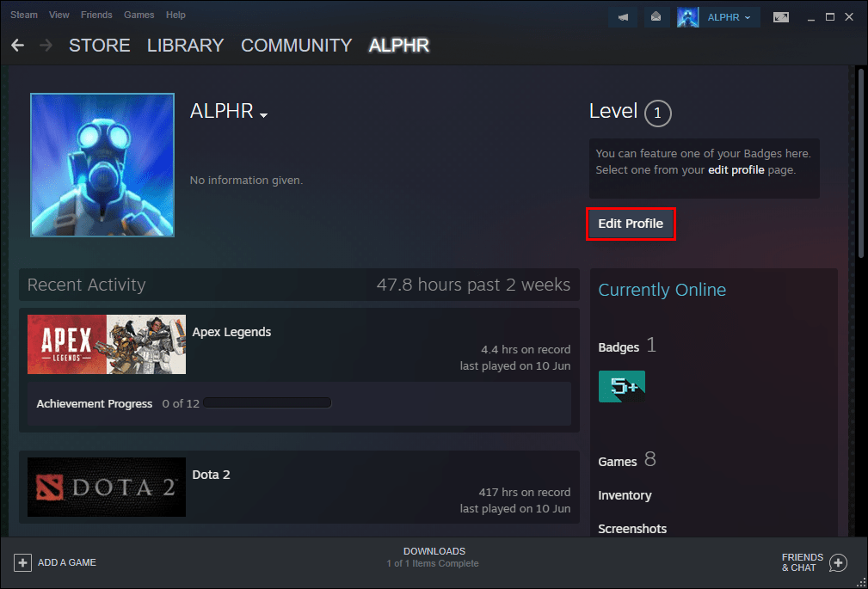Image resolution: width=868 pixels, height=589 pixels.
Task: Click the Dota 2 game banner
Action: 106,487
